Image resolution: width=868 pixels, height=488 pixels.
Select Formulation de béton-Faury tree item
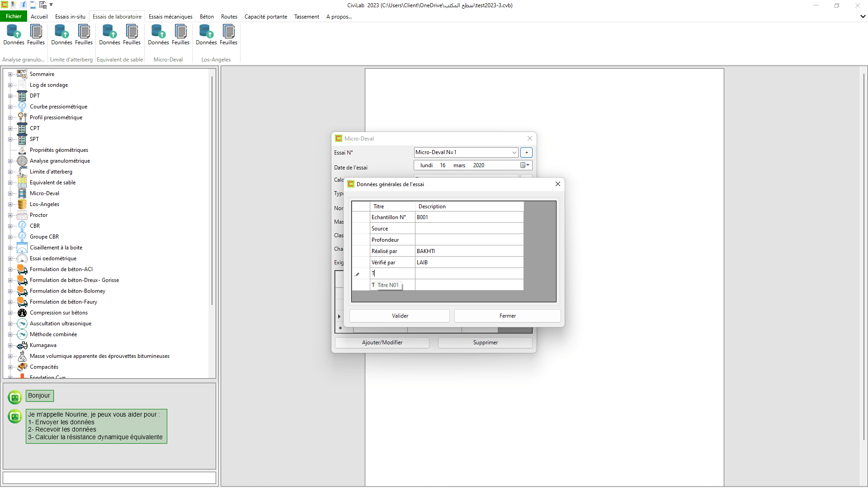tap(63, 302)
